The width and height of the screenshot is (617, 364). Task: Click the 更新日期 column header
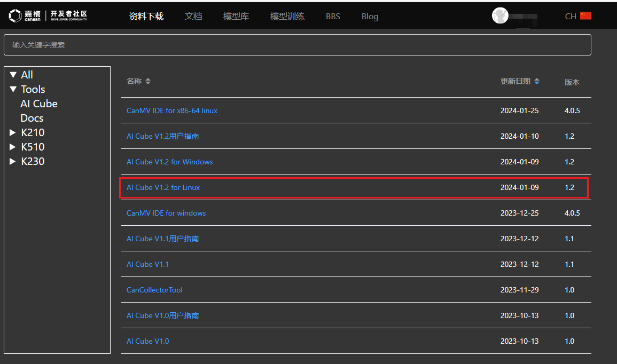coord(516,81)
